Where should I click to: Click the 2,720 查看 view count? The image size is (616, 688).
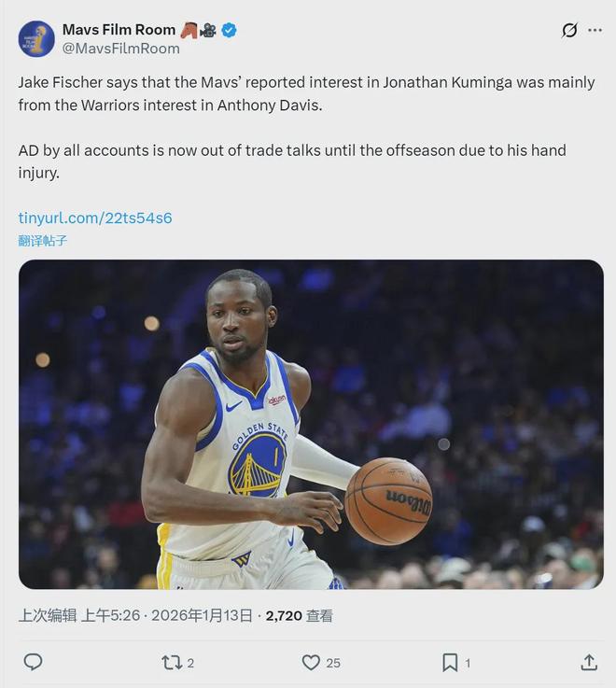pyautogui.click(x=299, y=615)
